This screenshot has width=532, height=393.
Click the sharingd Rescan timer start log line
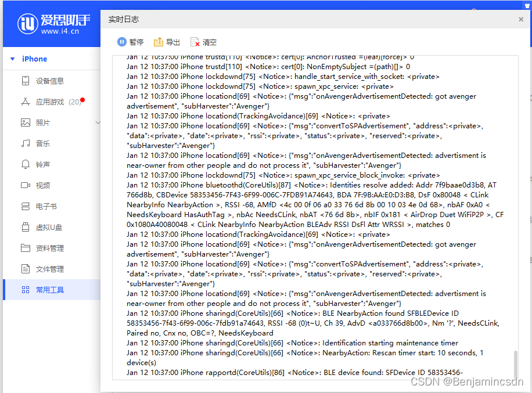coord(305,358)
